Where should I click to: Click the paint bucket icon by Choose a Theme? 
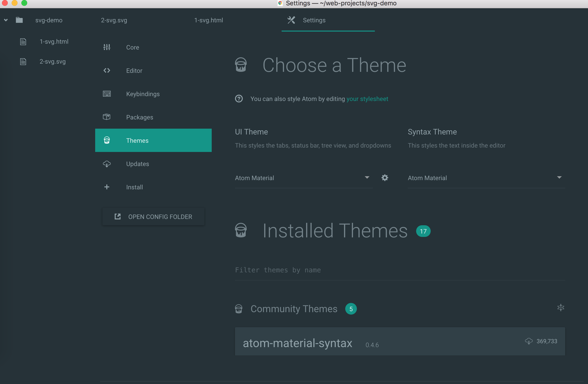click(x=241, y=65)
